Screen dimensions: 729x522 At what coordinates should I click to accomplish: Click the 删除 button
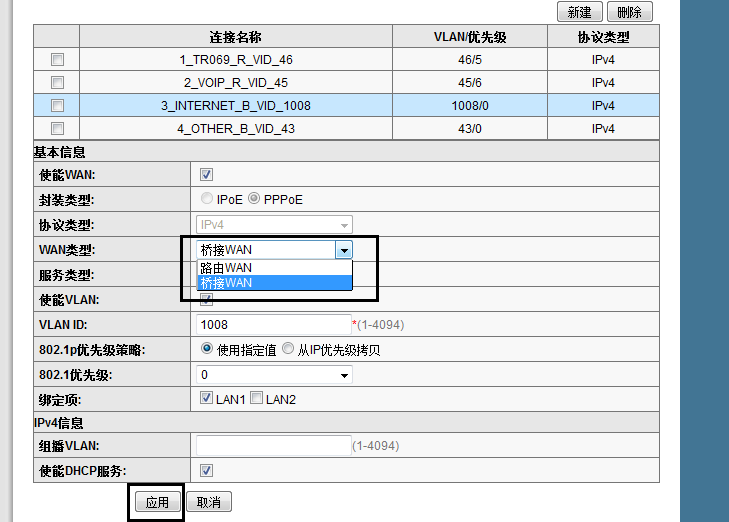coord(629,12)
